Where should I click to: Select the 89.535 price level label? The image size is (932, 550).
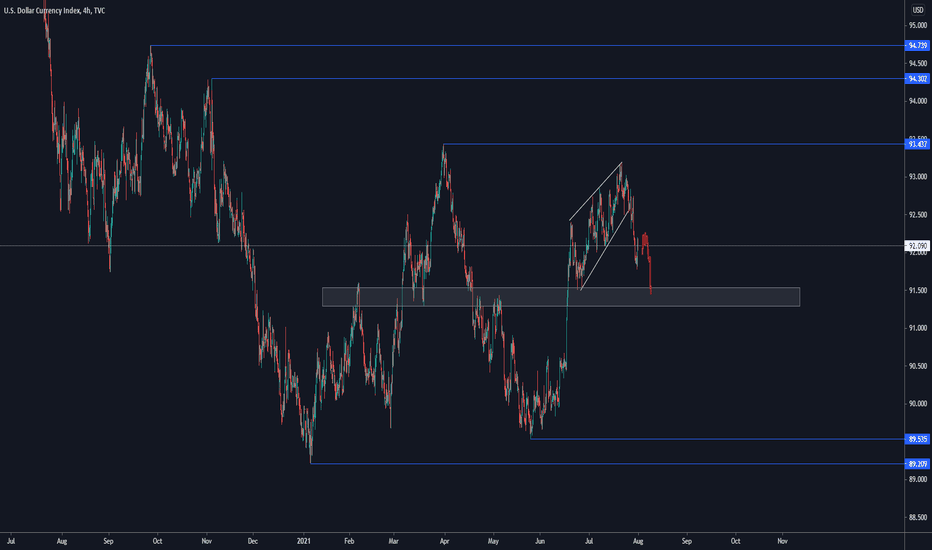[x=917, y=439]
